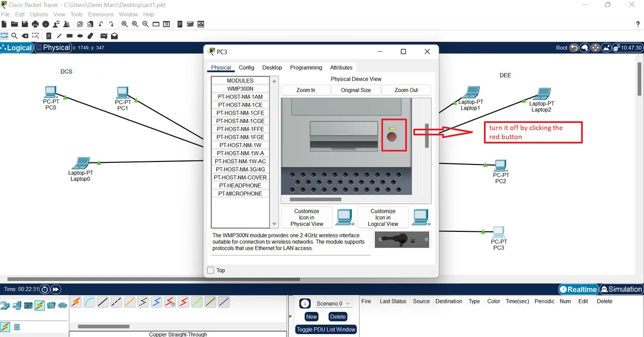This screenshot has height=337, width=644.
Task: Click the Print icon in toolbar
Action: click(x=35, y=24)
